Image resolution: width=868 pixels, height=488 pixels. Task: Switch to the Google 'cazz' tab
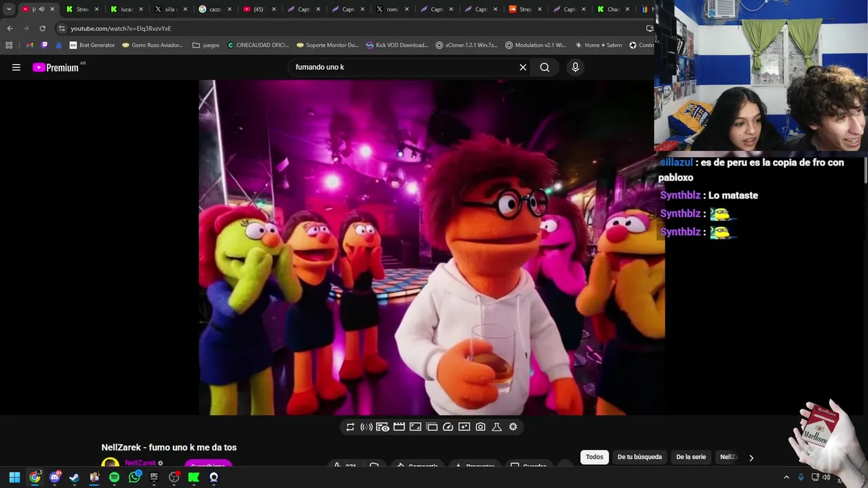[x=216, y=9]
